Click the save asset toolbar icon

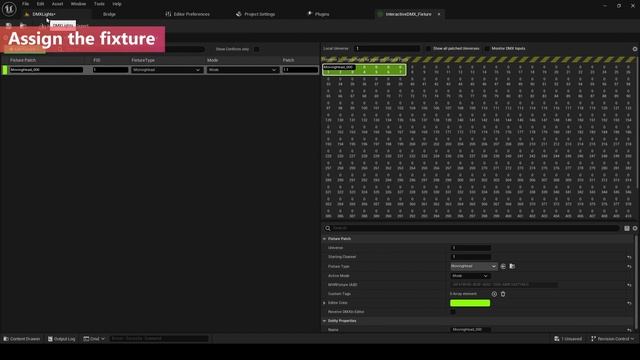(x=9, y=26)
